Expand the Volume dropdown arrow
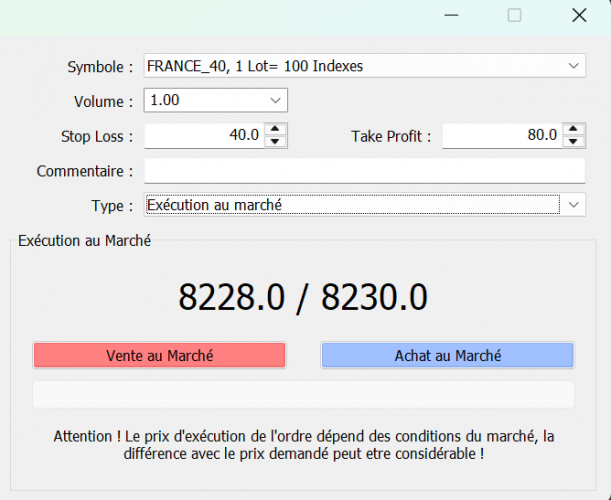 click(275, 101)
